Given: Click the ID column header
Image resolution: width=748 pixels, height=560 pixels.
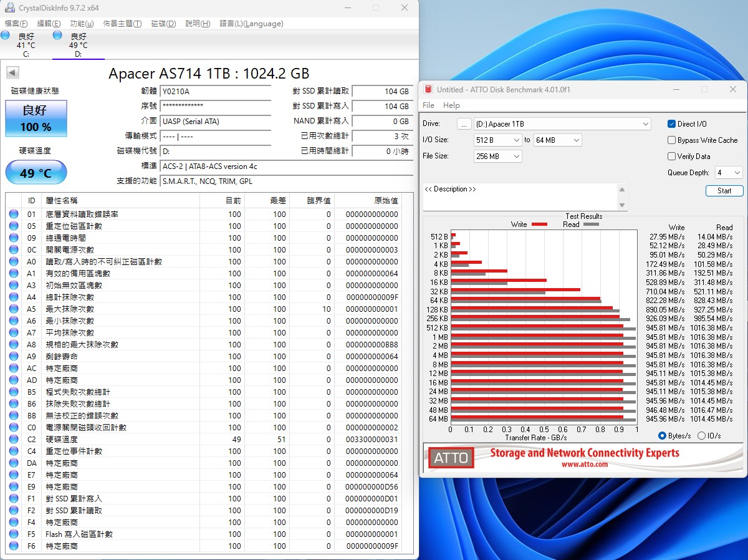Looking at the screenshot, I should coord(32,201).
